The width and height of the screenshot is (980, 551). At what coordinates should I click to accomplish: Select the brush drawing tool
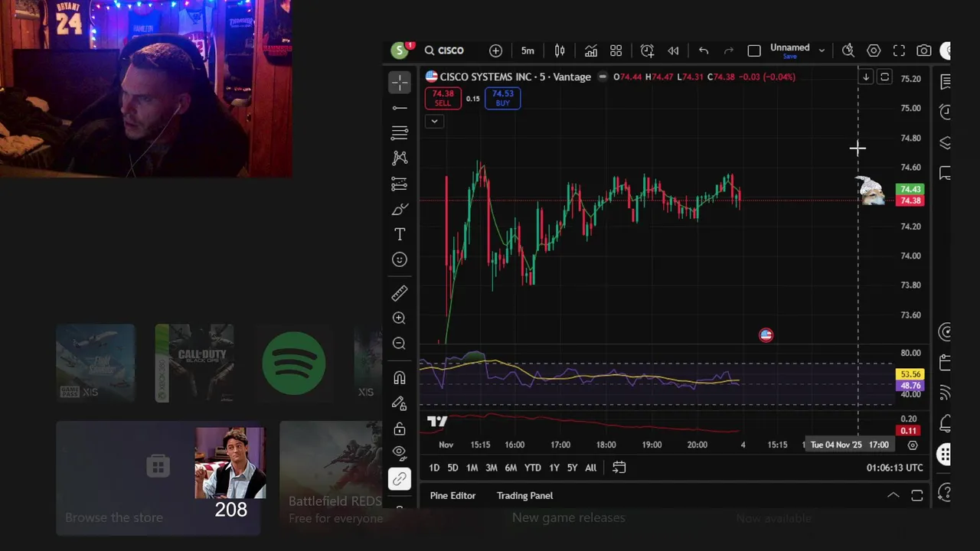(x=400, y=209)
